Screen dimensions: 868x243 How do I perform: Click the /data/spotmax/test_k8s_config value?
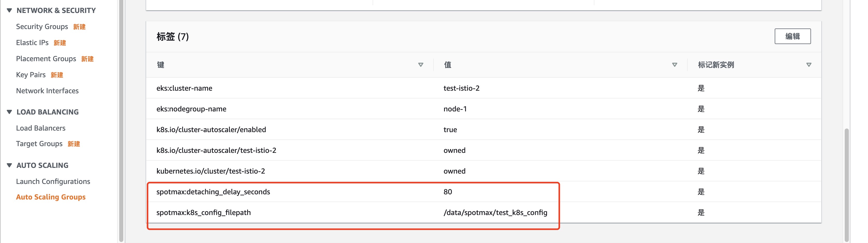pyautogui.click(x=495, y=212)
